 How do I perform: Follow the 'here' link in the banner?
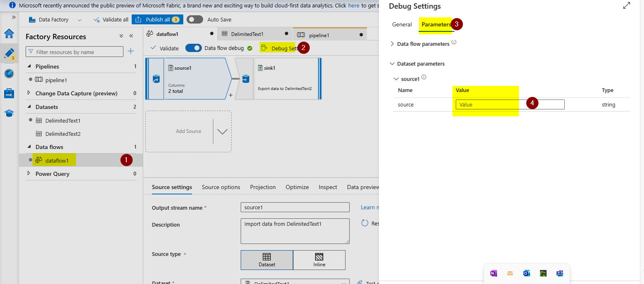click(354, 5)
